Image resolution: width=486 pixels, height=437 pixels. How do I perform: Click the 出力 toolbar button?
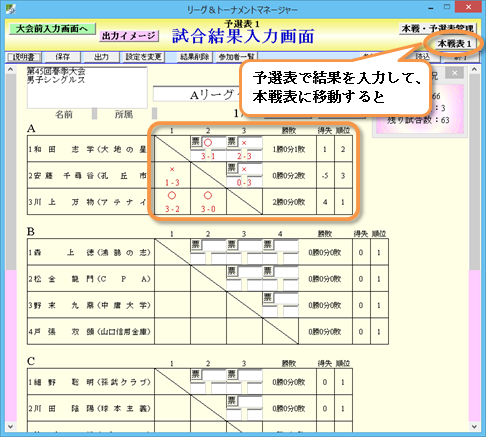[x=101, y=57]
